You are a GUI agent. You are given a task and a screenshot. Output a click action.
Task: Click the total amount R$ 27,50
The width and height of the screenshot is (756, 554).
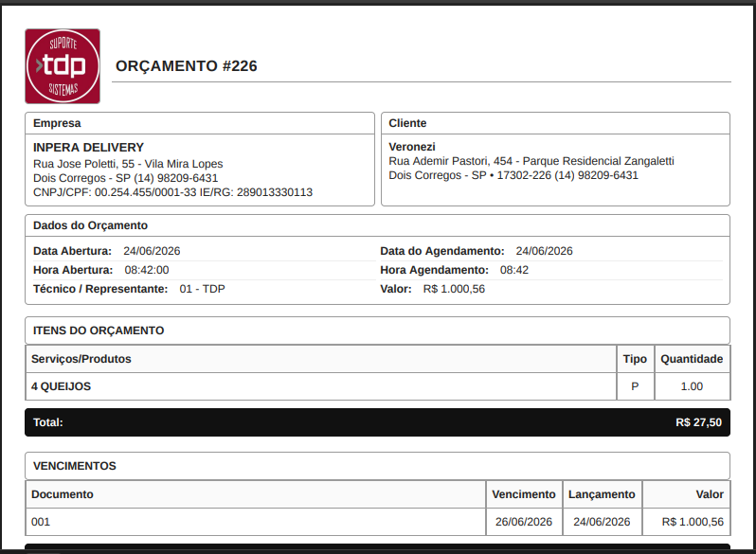coord(698,422)
